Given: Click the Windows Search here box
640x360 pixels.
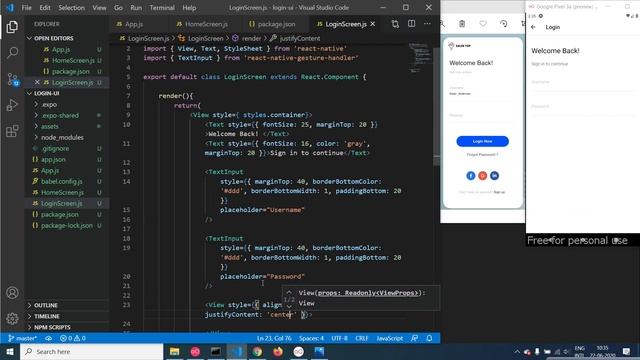Looking at the screenshot, I should pos(91,351).
